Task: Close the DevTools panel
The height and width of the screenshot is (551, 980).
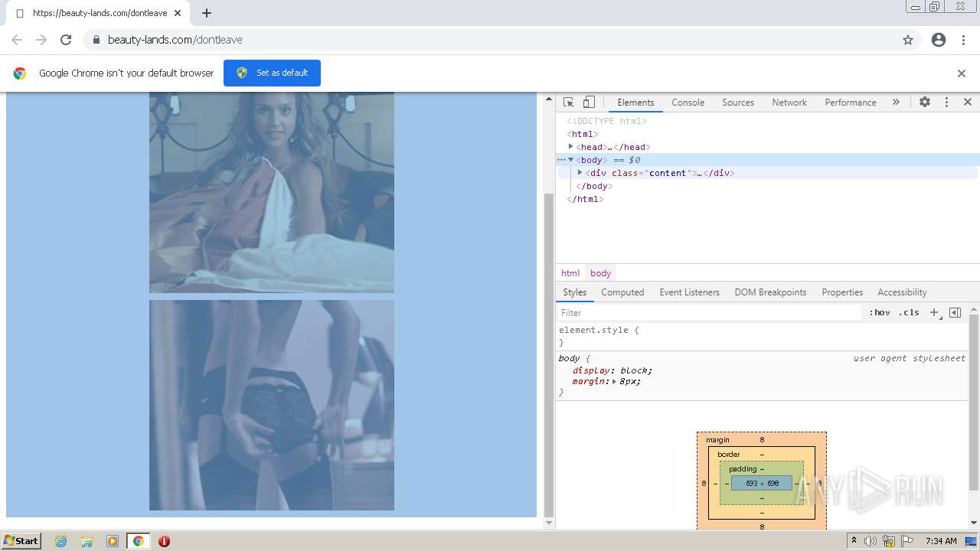Action: (968, 102)
